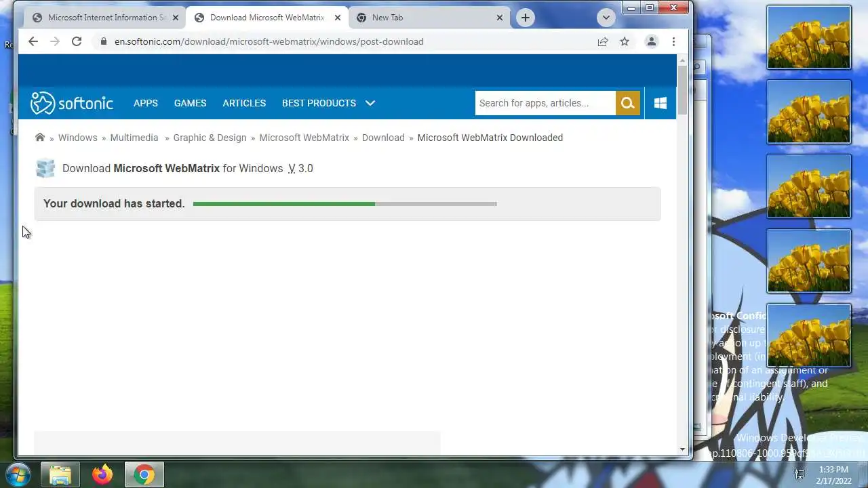This screenshot has height=488, width=868.
Task: Click the address bar URL
Action: 269,41
